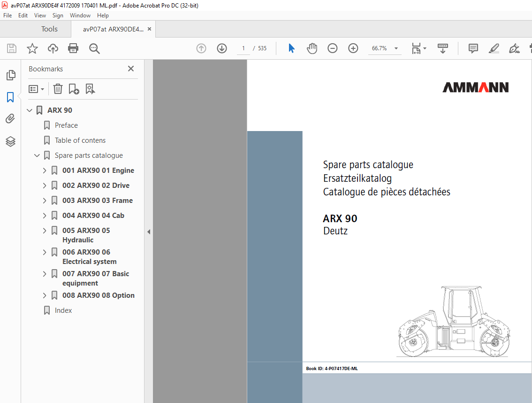
Task: Expand the 004 ARX90 04 Cab bookmark
Action: tap(45, 216)
